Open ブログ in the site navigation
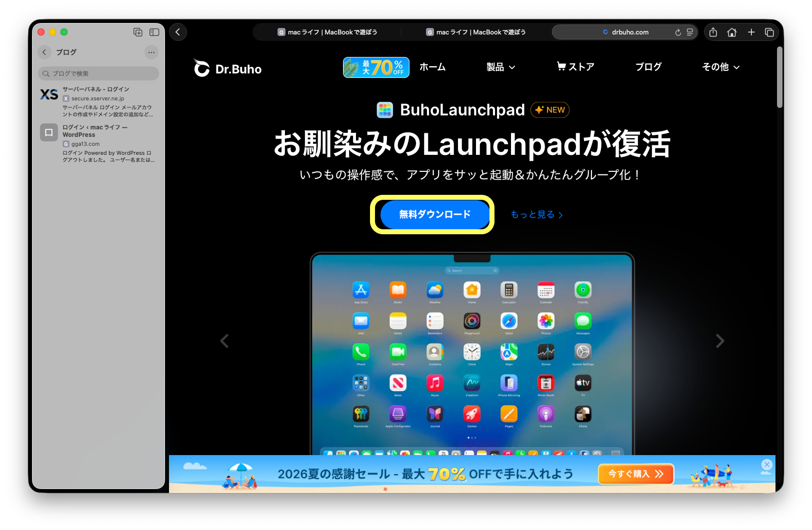The image size is (812, 530). (648, 67)
